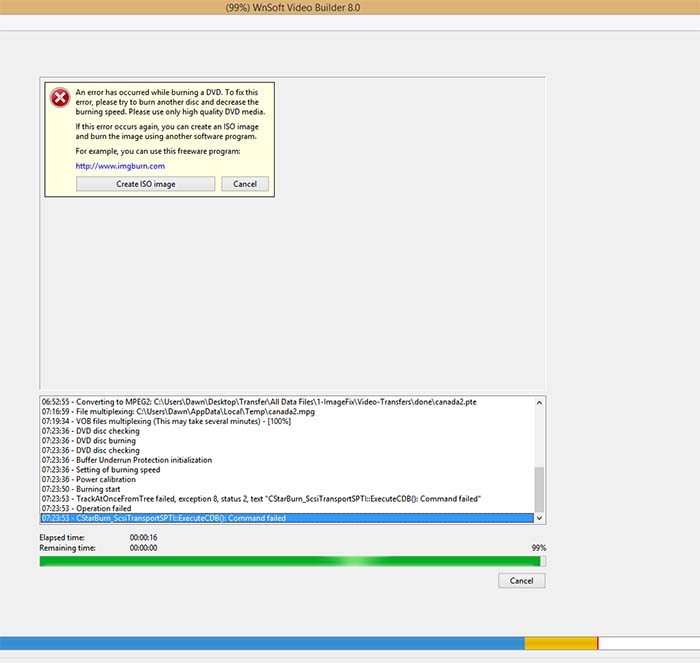Select the 'File multiplexing' canada2.mpg log line
Viewport: 700px width, 663px height.
(287, 412)
